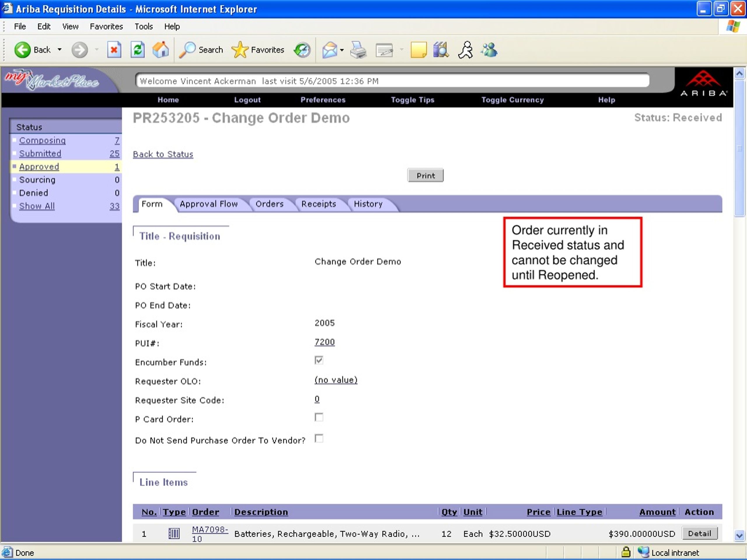Open the Mail icon dropdown arrow
The image size is (747, 560).
click(x=342, y=50)
